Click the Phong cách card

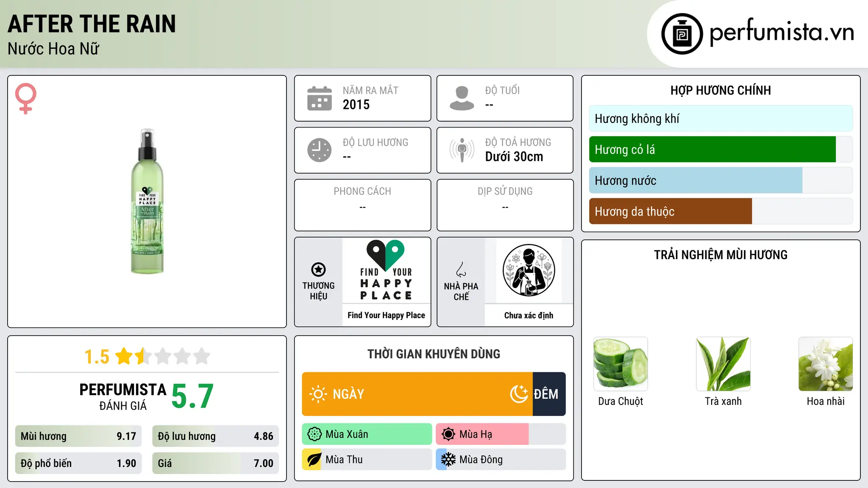click(x=362, y=205)
